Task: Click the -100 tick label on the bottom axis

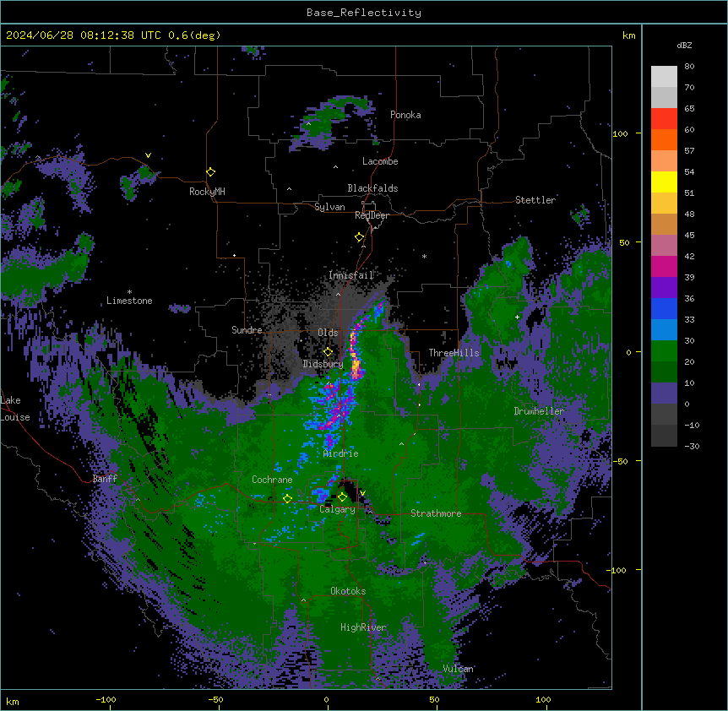Action: click(106, 700)
